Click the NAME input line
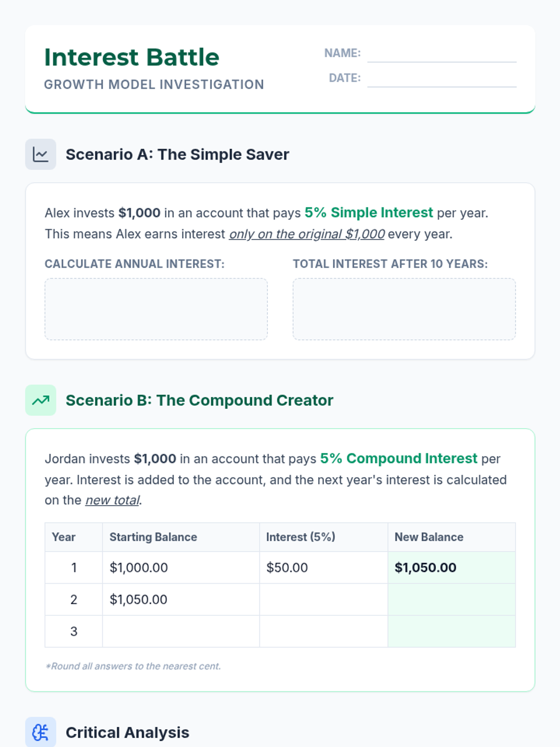 [441, 54]
